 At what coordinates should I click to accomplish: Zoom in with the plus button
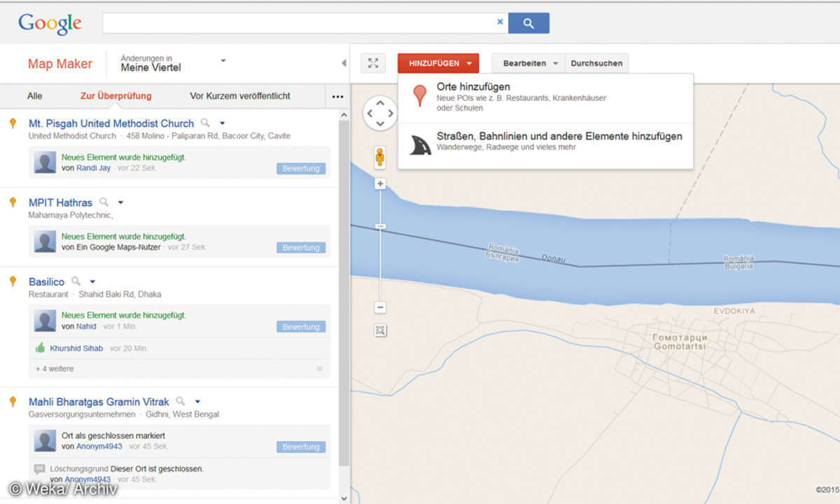pyautogui.click(x=380, y=184)
